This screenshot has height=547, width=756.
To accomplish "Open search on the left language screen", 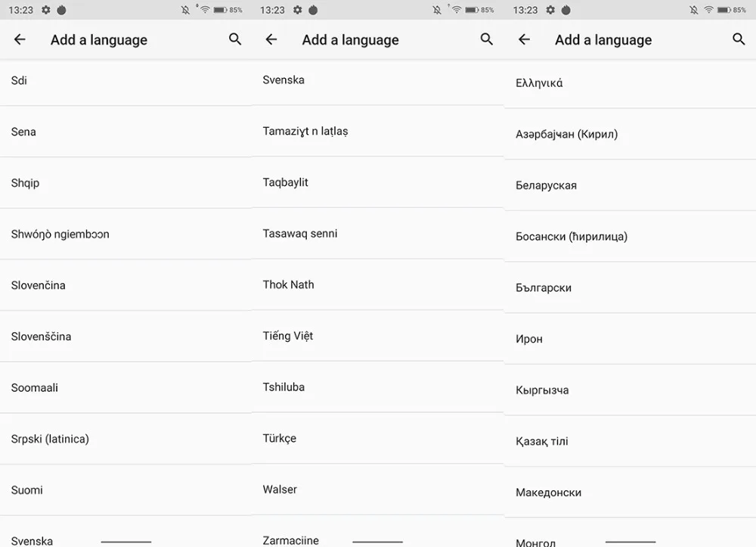I will [235, 39].
